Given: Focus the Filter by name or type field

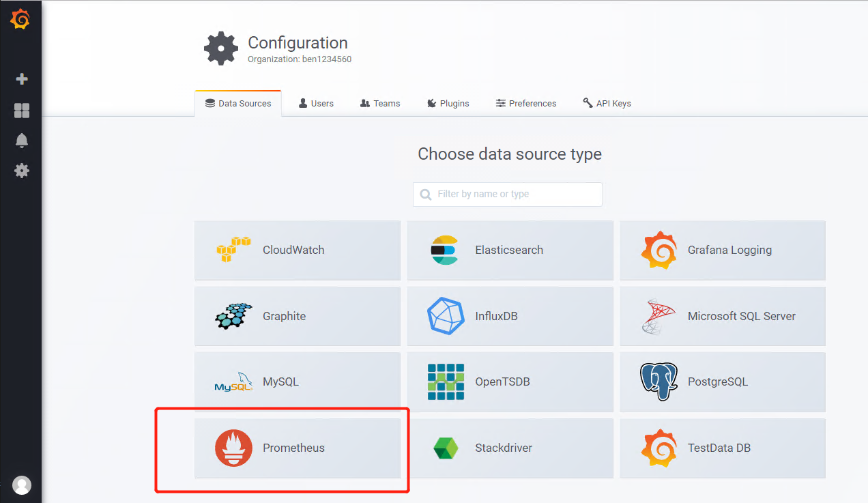Looking at the screenshot, I should click(508, 195).
